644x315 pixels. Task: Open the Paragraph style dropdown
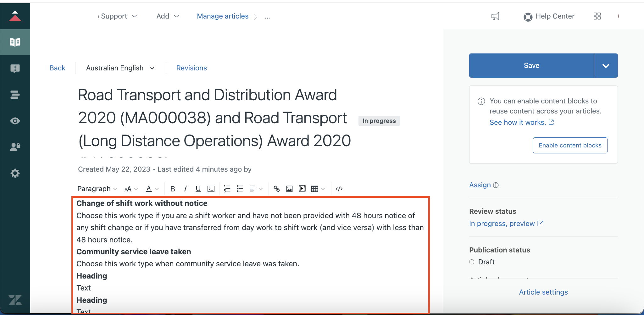pyautogui.click(x=97, y=189)
